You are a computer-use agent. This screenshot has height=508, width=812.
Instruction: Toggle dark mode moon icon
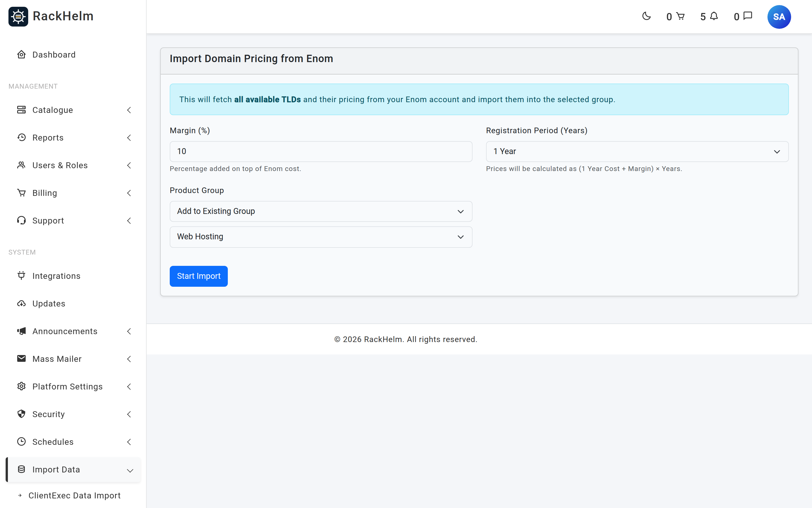click(x=646, y=16)
